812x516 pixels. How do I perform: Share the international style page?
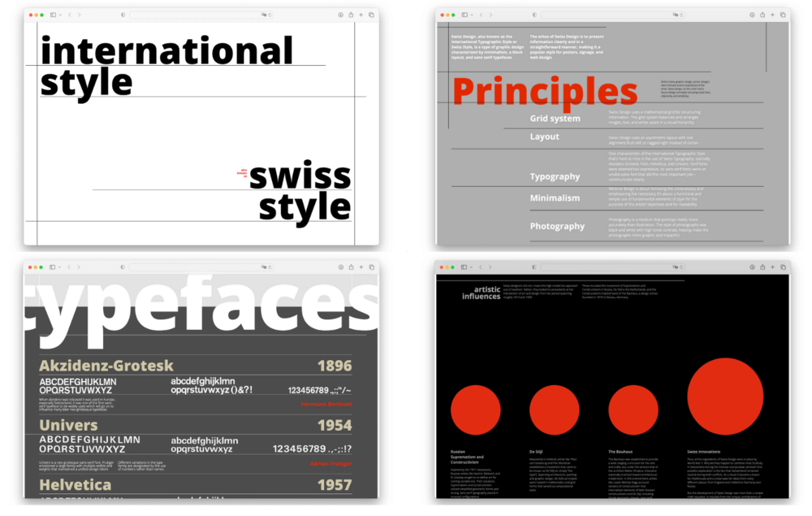[351, 15]
